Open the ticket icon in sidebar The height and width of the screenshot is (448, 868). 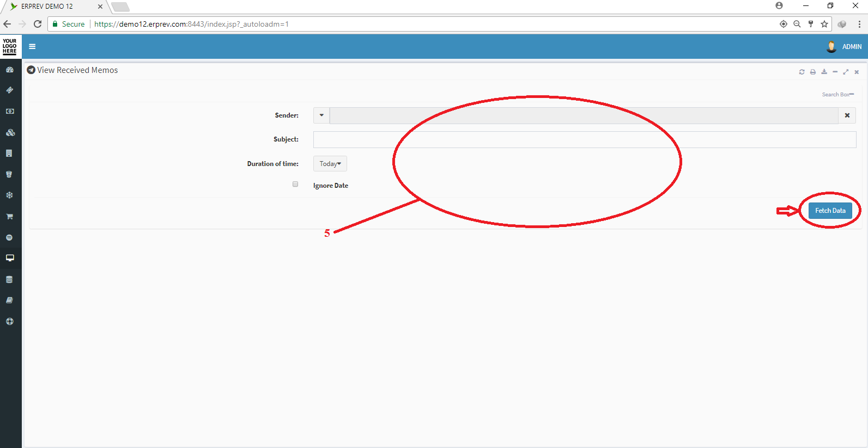pyautogui.click(x=10, y=90)
